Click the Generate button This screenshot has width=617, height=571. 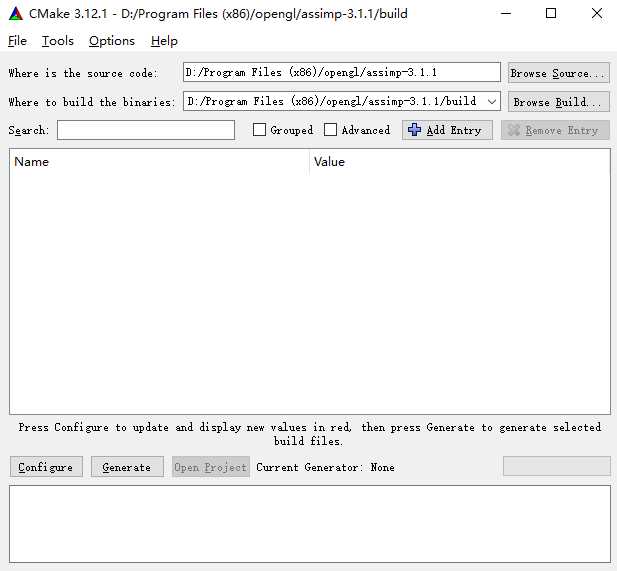[x=127, y=467]
